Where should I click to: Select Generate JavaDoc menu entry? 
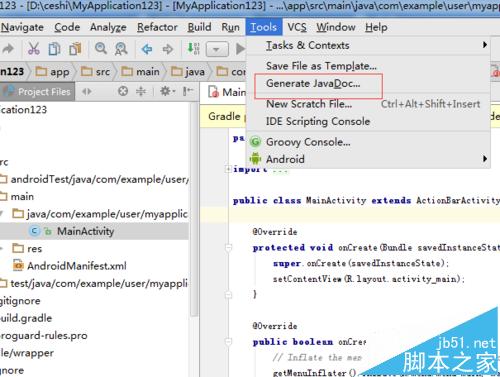(x=368, y=83)
